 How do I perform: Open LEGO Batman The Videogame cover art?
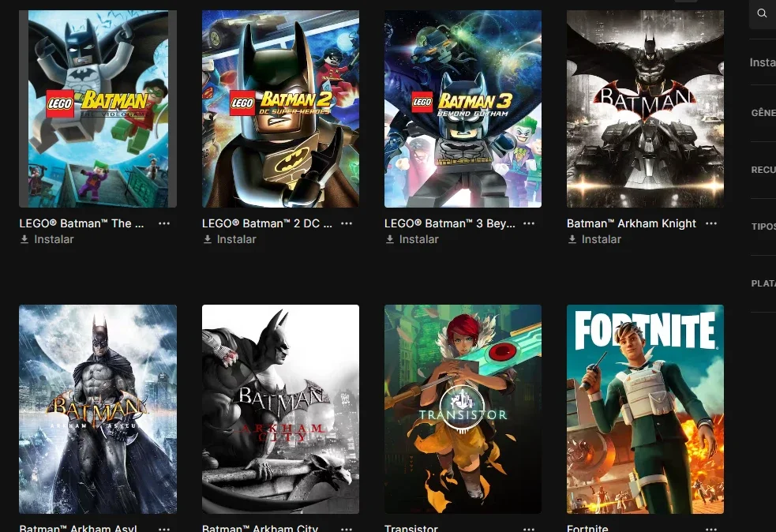[98, 109]
